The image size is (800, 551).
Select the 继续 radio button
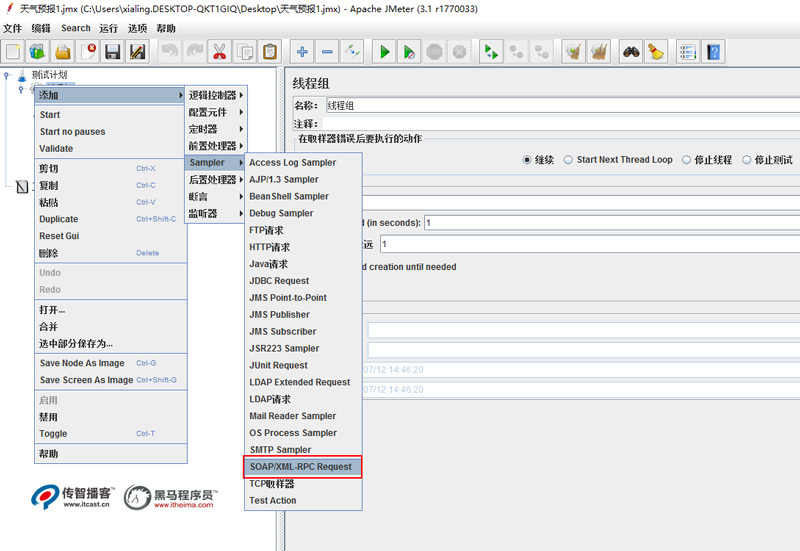point(527,160)
